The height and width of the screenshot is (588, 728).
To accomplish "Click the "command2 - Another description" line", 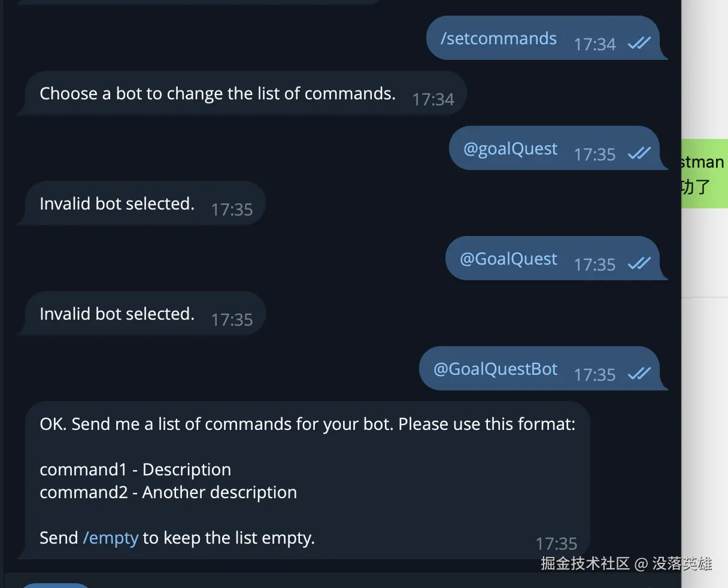I will tap(168, 493).
